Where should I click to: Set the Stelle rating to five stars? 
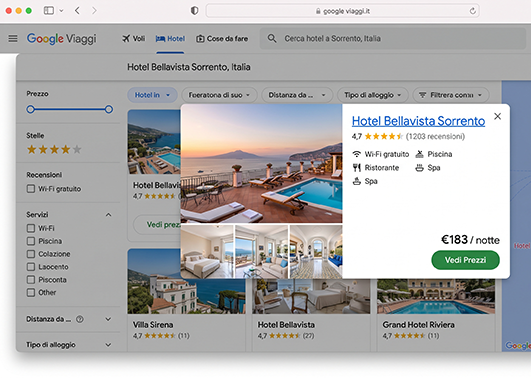(x=77, y=149)
